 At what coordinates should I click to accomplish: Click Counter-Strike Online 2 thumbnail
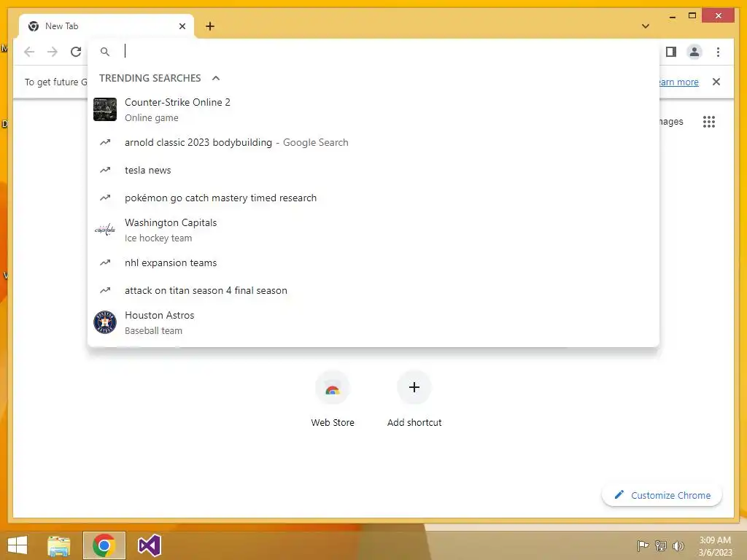tap(105, 109)
